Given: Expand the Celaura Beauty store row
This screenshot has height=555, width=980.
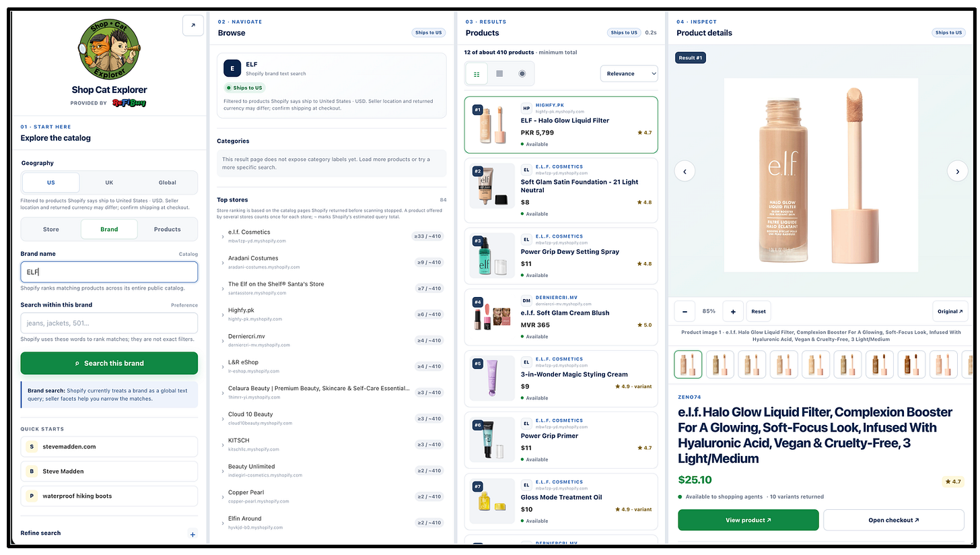Looking at the screenshot, I should (332, 392).
